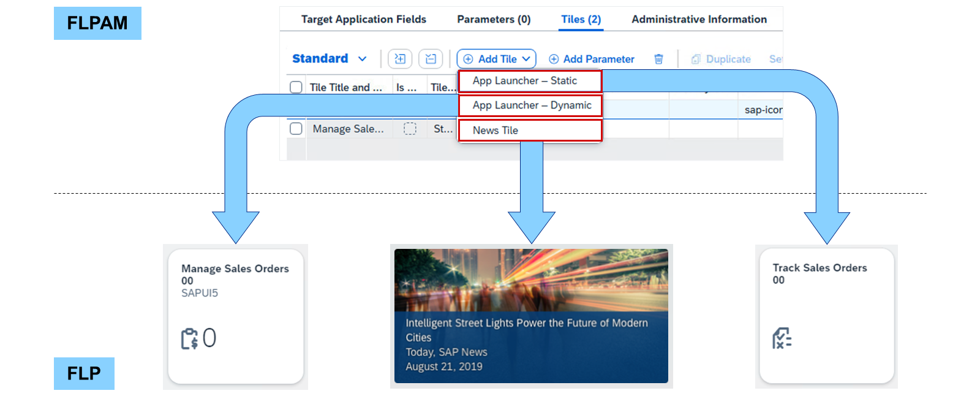This screenshot has width=980, height=396.
Task: Click the St... cell in Manage Sale row
Action: 443,129
